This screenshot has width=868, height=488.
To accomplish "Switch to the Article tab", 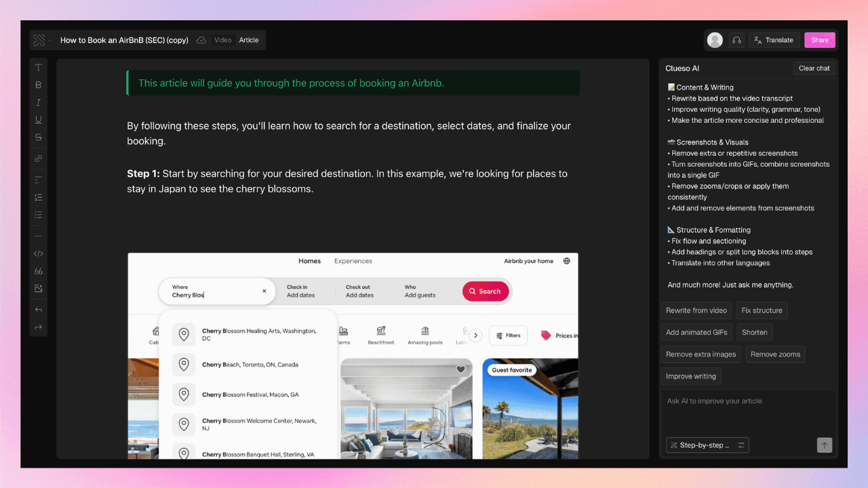I will pos(249,40).
